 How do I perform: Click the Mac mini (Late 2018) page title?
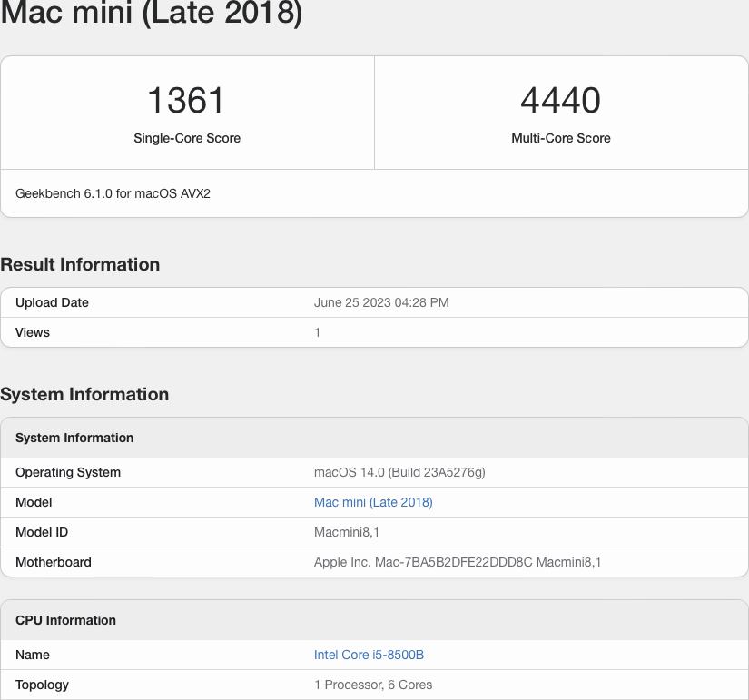[x=152, y=13]
